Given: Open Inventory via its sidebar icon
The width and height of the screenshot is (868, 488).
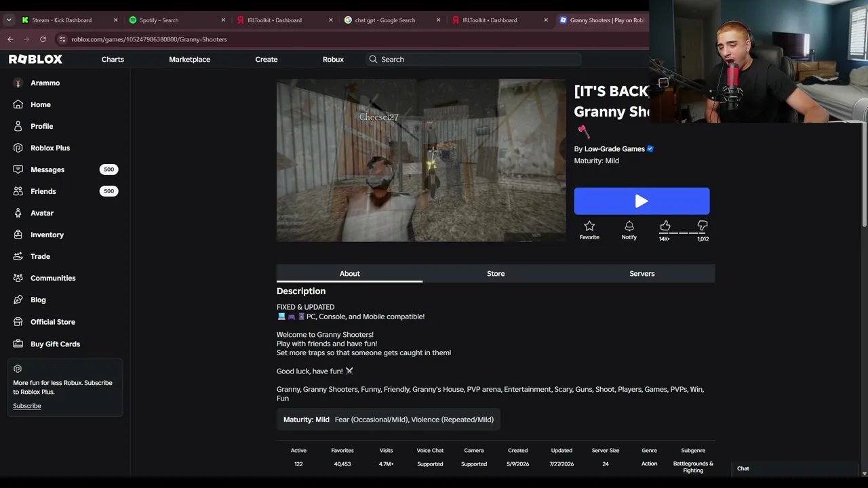Looking at the screenshot, I should [x=18, y=235].
